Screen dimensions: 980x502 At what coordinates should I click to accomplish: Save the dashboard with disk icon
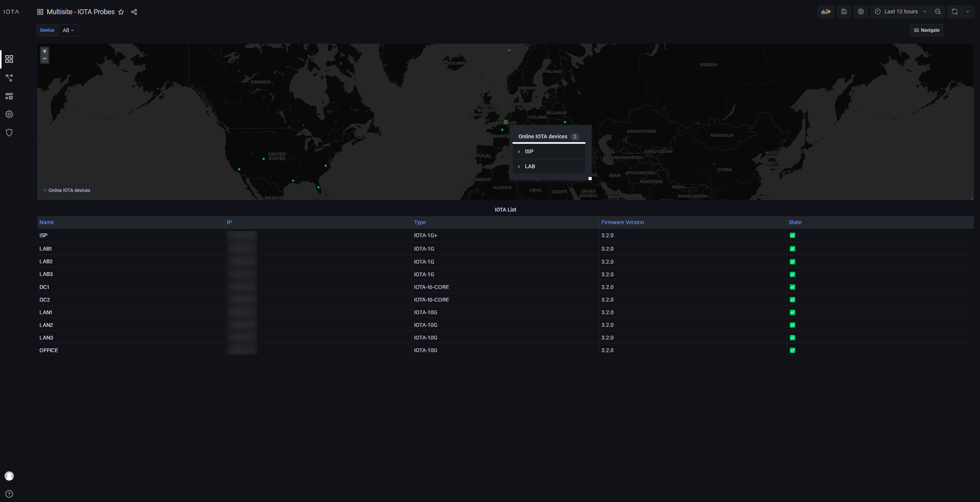click(844, 11)
